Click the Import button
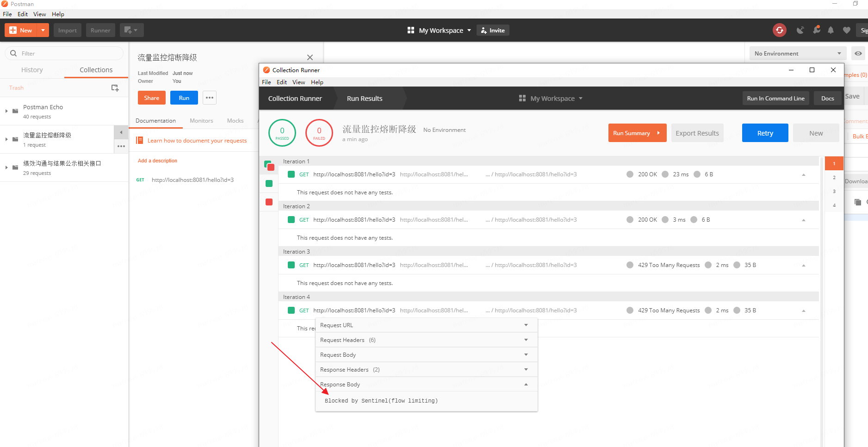Image resolution: width=868 pixels, height=447 pixels. [x=68, y=30]
